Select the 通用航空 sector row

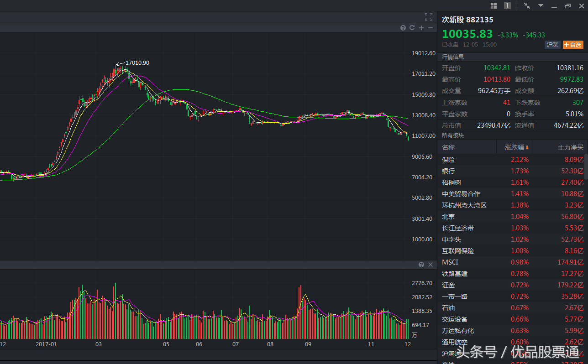511,342
